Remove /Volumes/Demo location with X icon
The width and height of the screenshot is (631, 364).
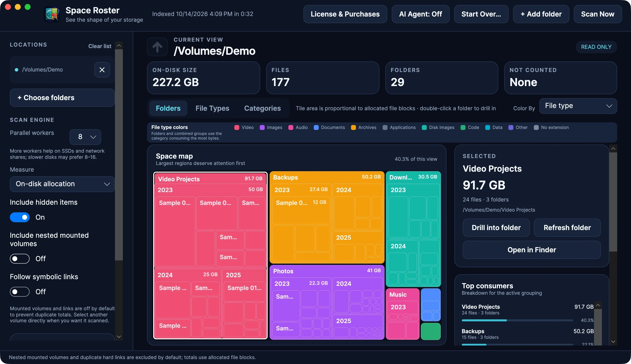102,70
